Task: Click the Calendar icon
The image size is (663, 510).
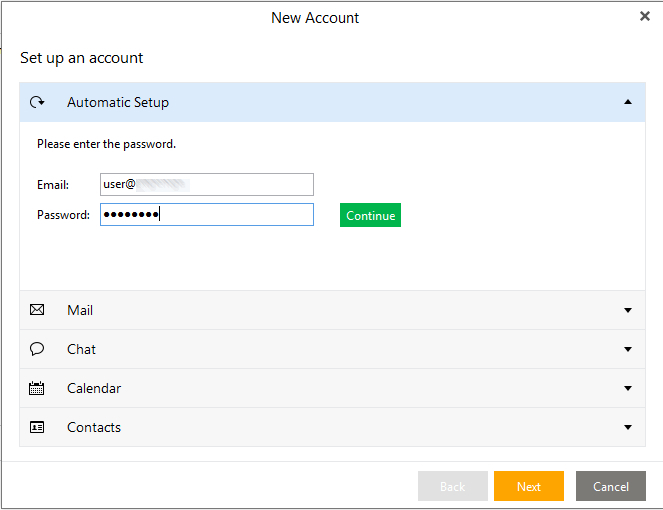Action: point(37,388)
